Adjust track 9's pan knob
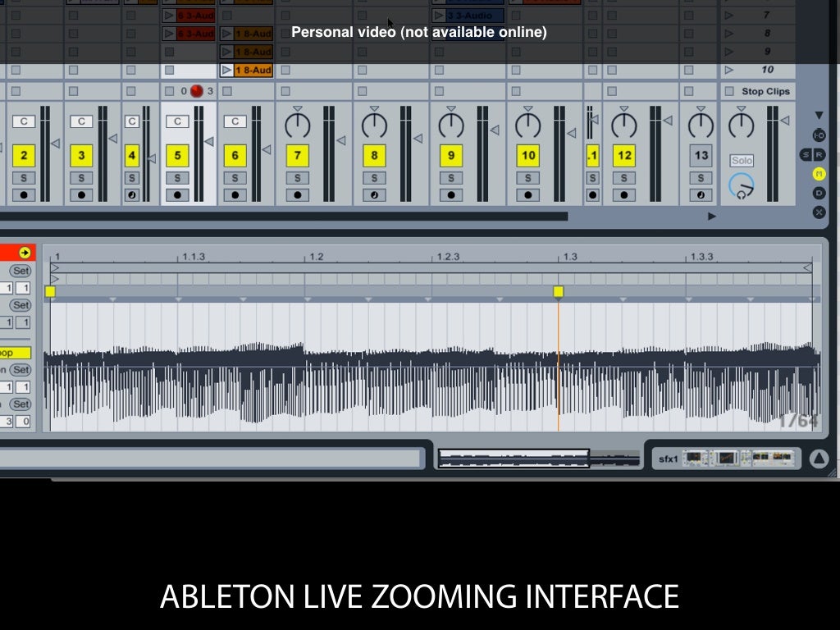Image resolution: width=840 pixels, height=630 pixels. pyautogui.click(x=451, y=126)
